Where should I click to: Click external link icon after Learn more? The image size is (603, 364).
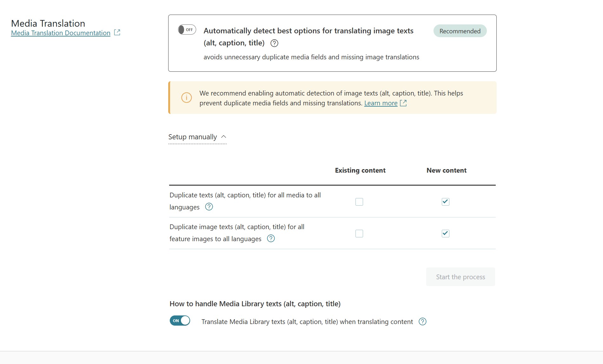click(403, 103)
